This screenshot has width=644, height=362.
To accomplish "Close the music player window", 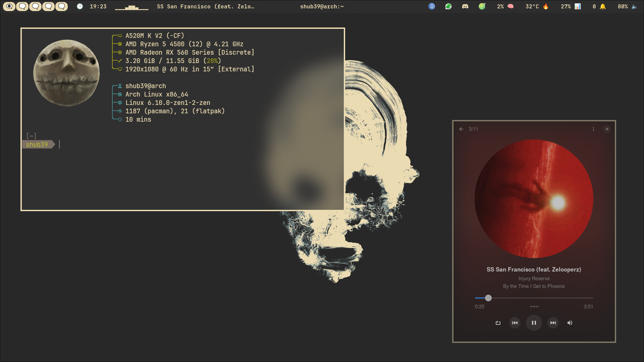I will [607, 129].
